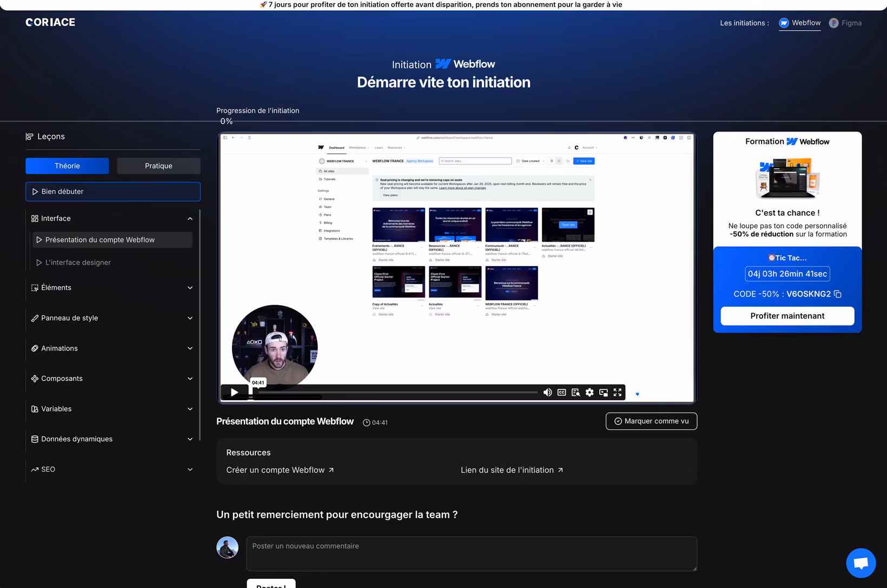
Task: Click the Poster button
Action: [x=271, y=584]
